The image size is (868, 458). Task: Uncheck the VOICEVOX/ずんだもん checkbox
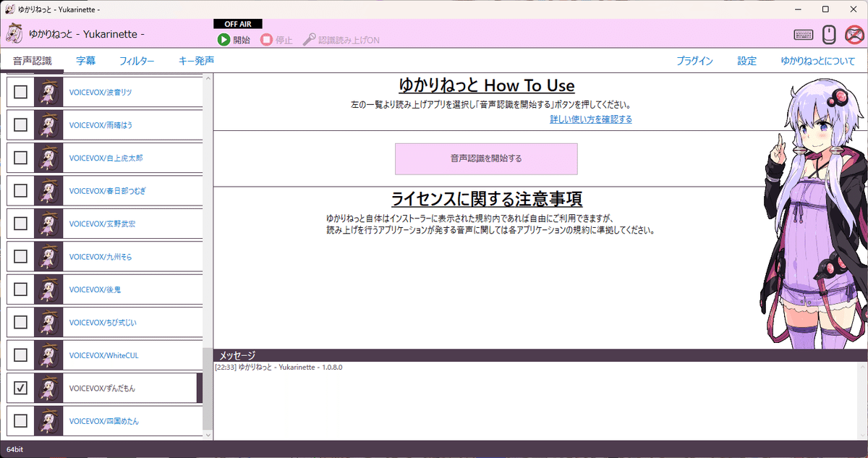pyautogui.click(x=21, y=389)
